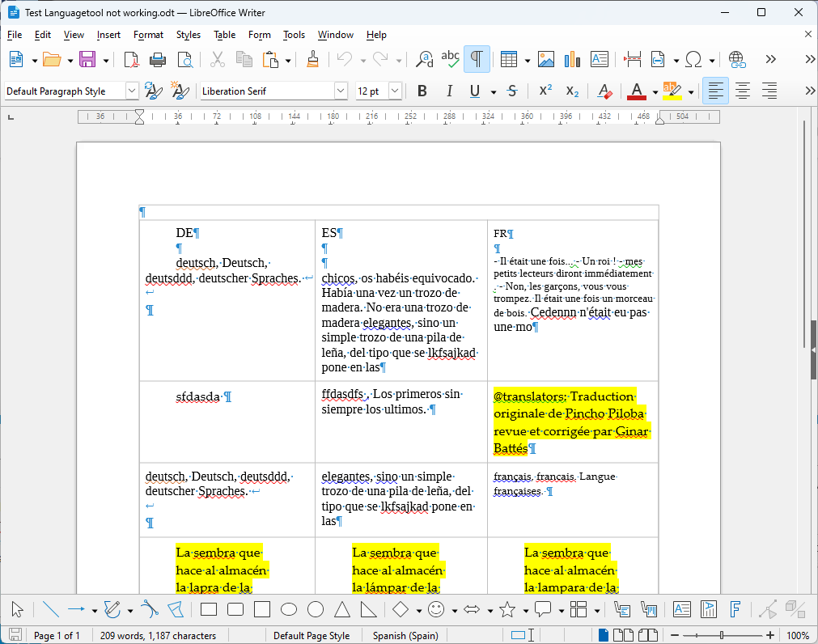This screenshot has height=644, width=818.
Task: Toggle Underline formatting
Action: (475, 91)
